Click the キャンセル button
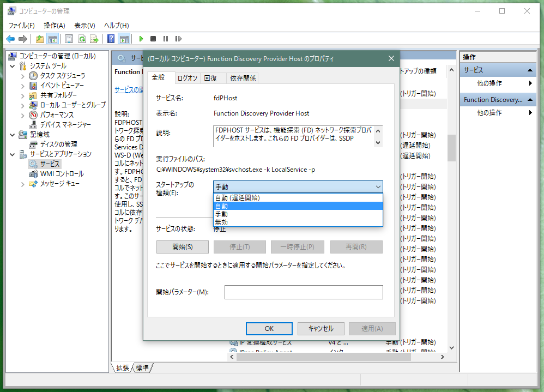Screen dimensions: 544x392 [x=321, y=328]
